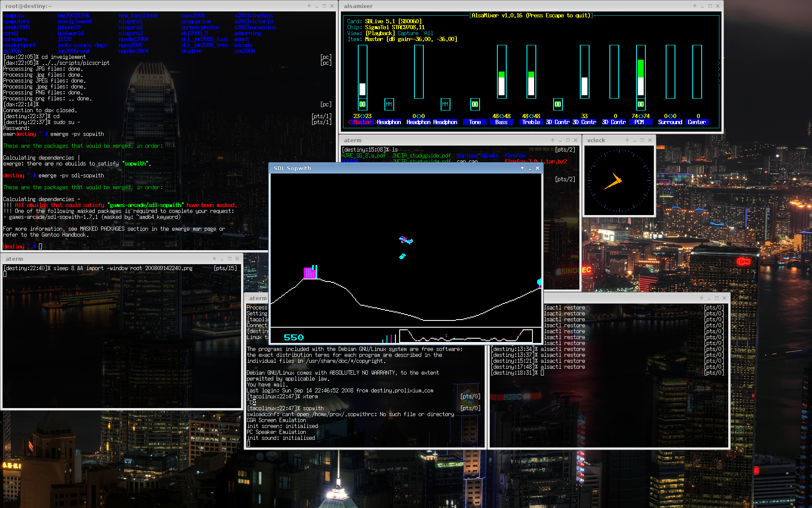The image size is (812, 508).
Task: Toggle the Master channel mute box in alsamixer
Action: tap(362, 104)
